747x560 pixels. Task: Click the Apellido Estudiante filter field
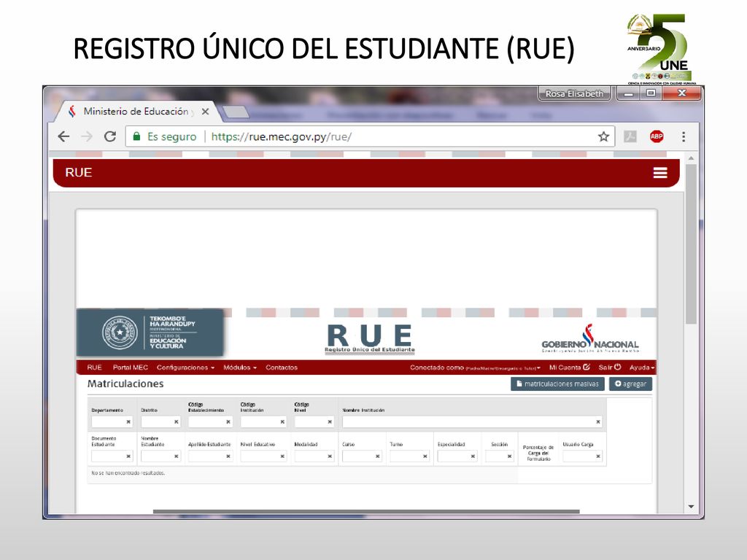209,456
